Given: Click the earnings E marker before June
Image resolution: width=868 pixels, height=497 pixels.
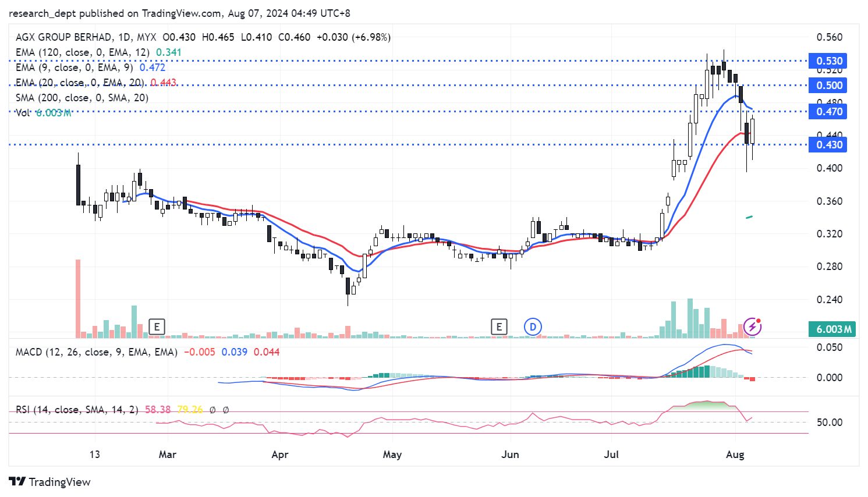Looking at the screenshot, I should tap(499, 327).
